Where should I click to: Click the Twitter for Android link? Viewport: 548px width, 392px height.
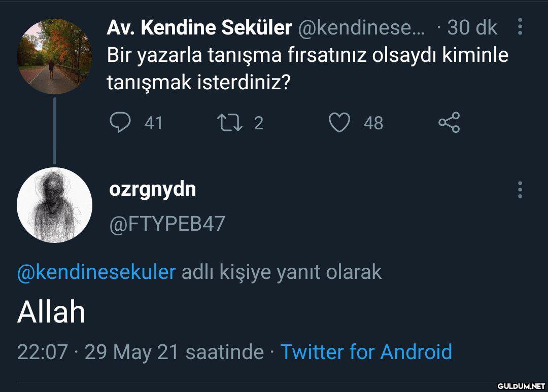coord(366,351)
